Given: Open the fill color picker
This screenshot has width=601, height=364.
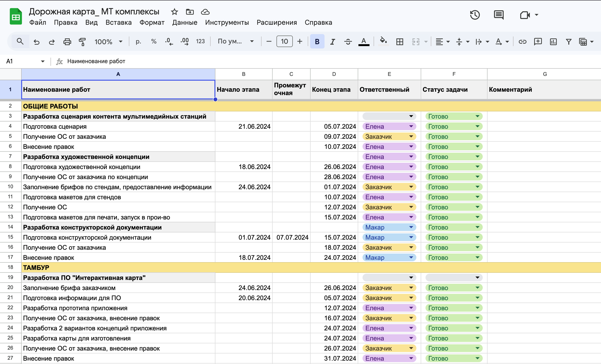Looking at the screenshot, I should [383, 41].
